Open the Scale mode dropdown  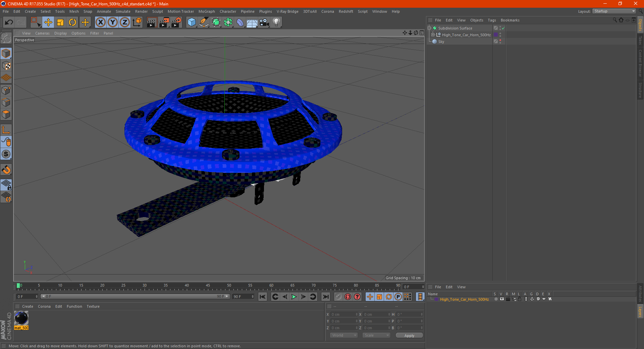(x=376, y=335)
